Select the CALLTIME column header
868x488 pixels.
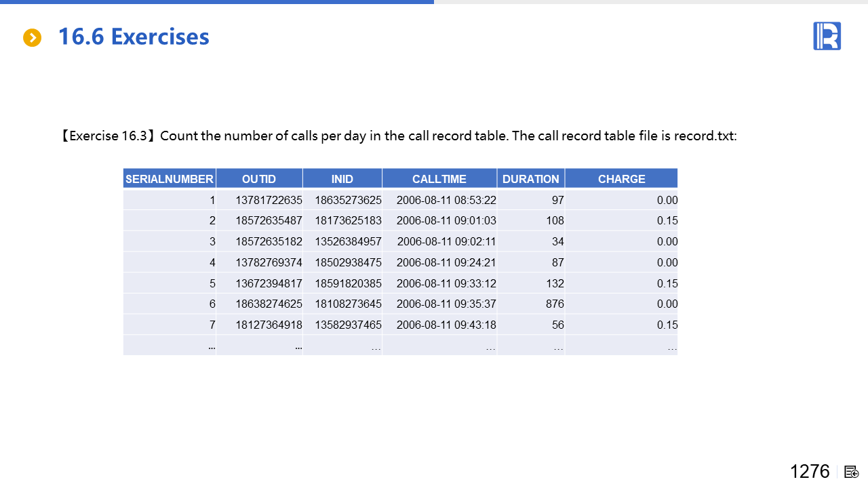pos(439,179)
